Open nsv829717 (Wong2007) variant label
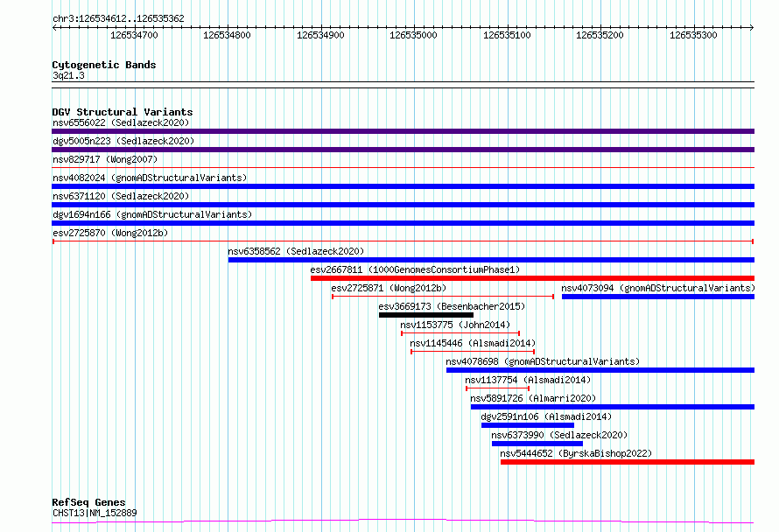Screen dimensions: 779x532 point(105,159)
